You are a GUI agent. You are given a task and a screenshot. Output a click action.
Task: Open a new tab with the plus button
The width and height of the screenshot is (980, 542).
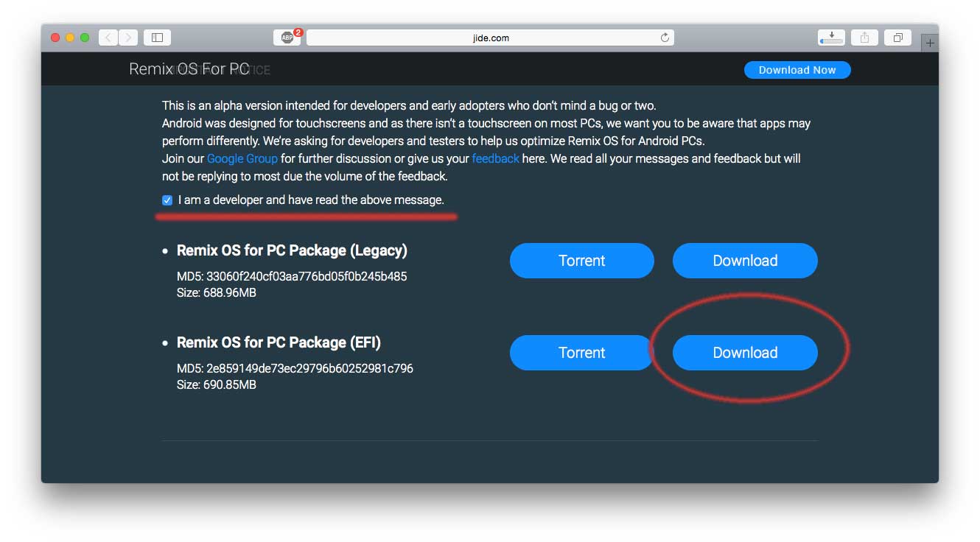tap(930, 43)
